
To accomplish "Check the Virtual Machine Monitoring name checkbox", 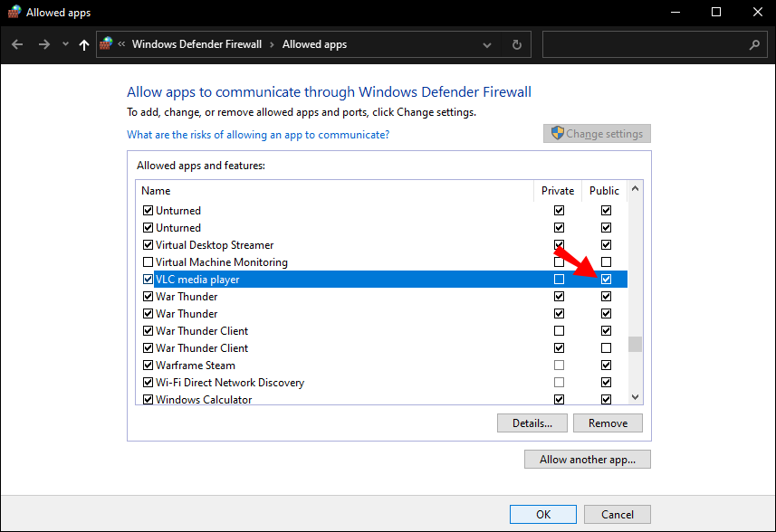I will point(148,262).
